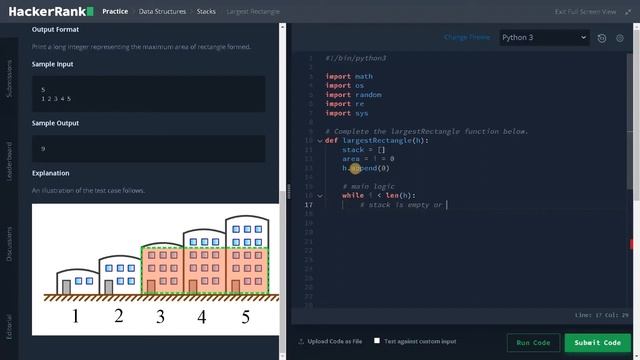
Task: Enable Test against custom input checkbox
Action: pos(377,340)
